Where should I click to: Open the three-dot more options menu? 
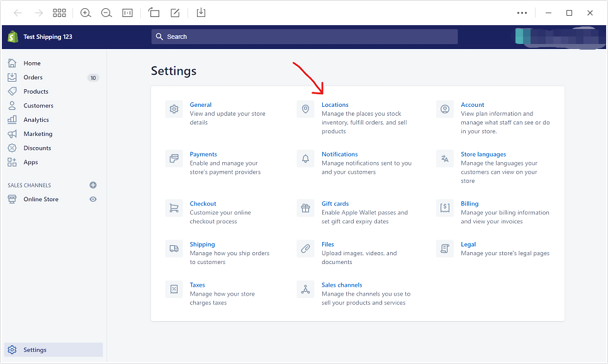tap(522, 13)
